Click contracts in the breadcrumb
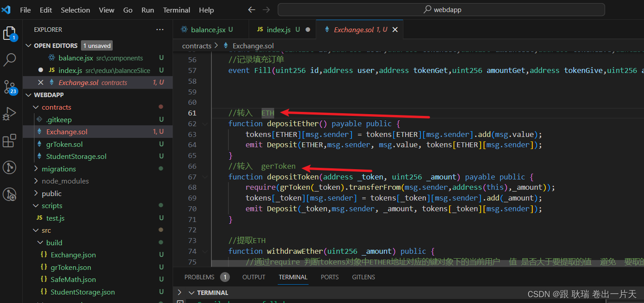This screenshot has width=644, height=303. pos(196,46)
